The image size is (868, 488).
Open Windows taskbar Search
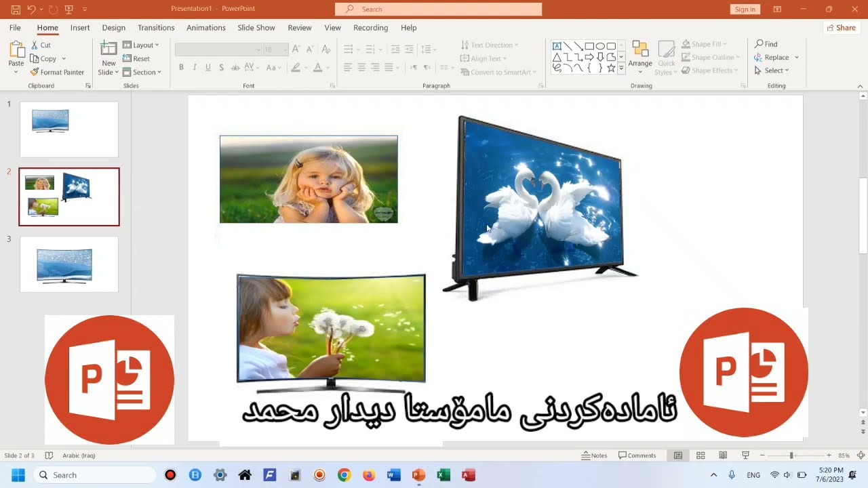pos(94,475)
